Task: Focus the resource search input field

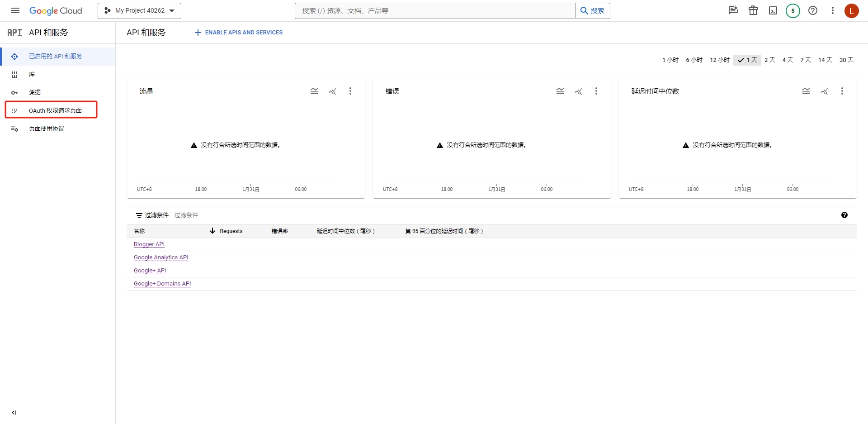Action: (435, 11)
